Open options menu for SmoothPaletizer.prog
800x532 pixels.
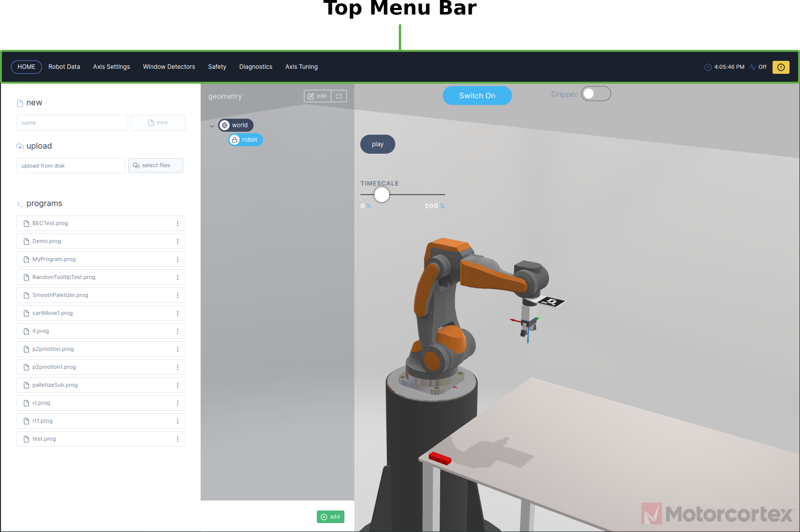178,295
